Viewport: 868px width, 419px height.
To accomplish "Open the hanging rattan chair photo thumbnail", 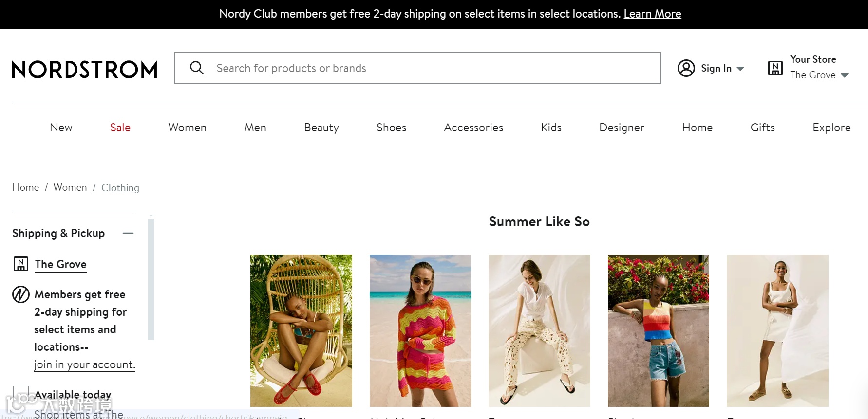I will (301, 330).
